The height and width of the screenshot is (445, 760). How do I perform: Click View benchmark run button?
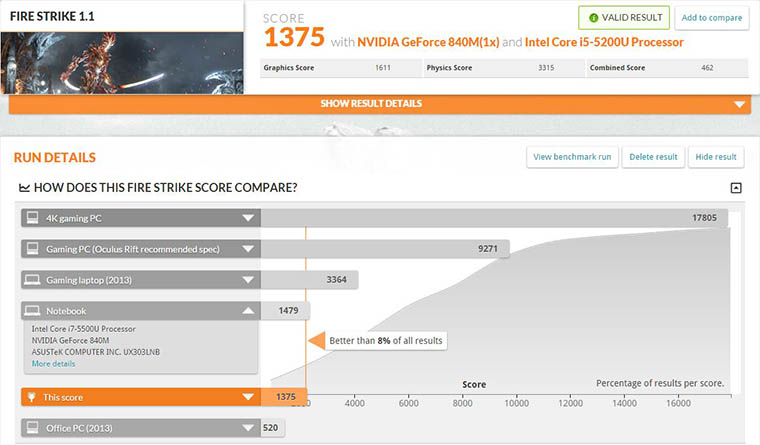(572, 157)
